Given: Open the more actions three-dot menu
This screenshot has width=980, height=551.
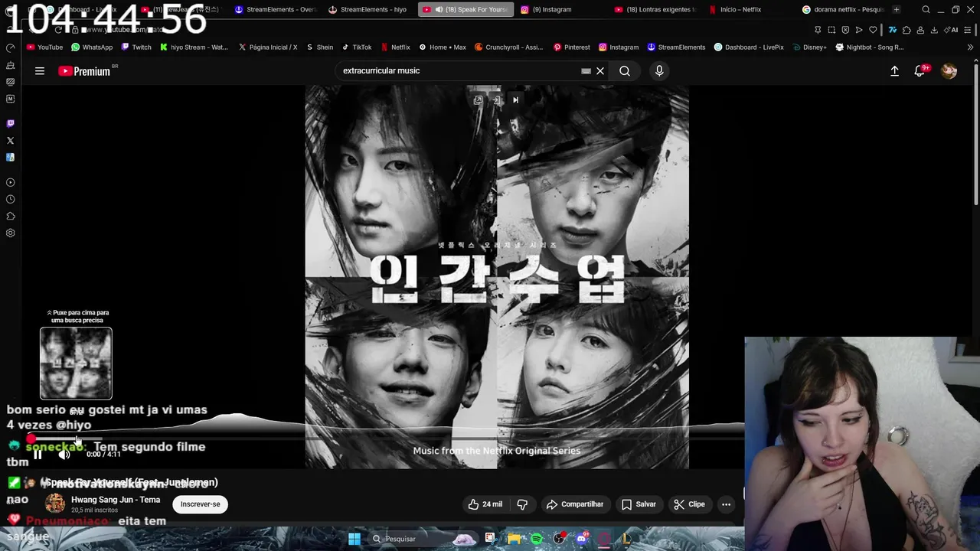Looking at the screenshot, I should [726, 504].
